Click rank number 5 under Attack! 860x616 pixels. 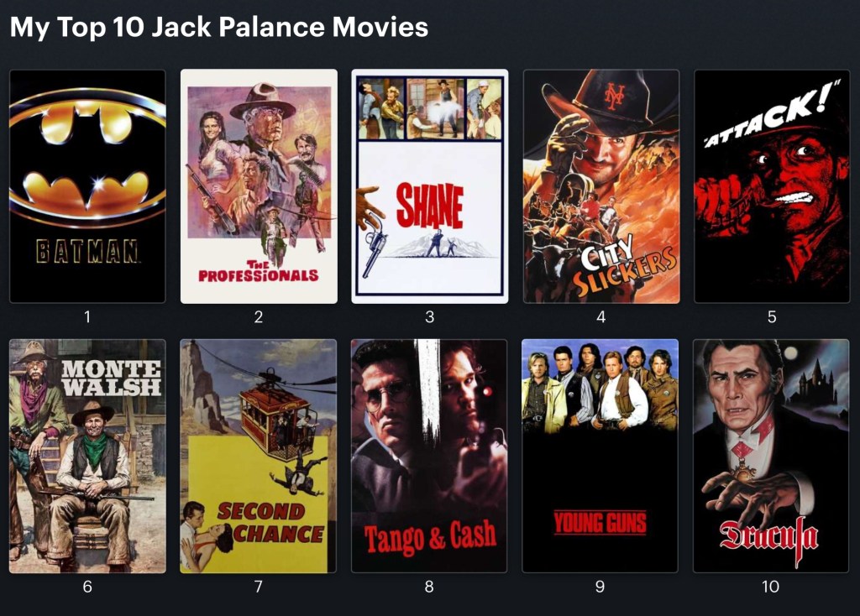pos(772,316)
